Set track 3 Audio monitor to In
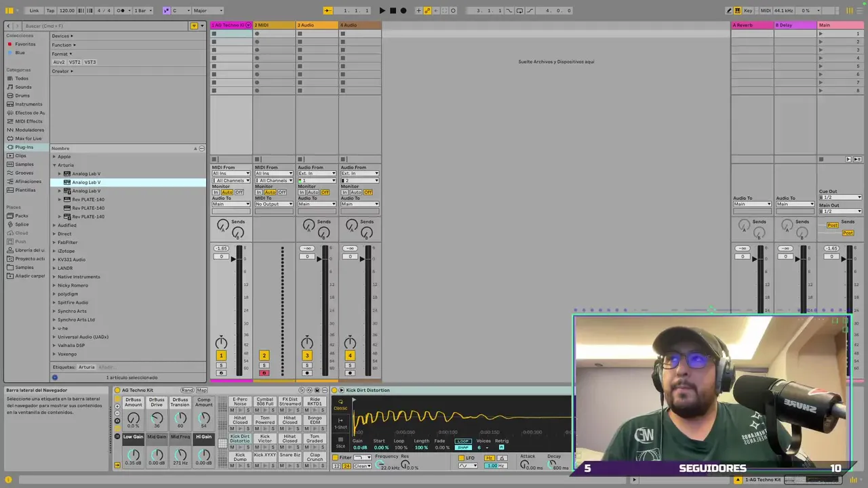 302,192
